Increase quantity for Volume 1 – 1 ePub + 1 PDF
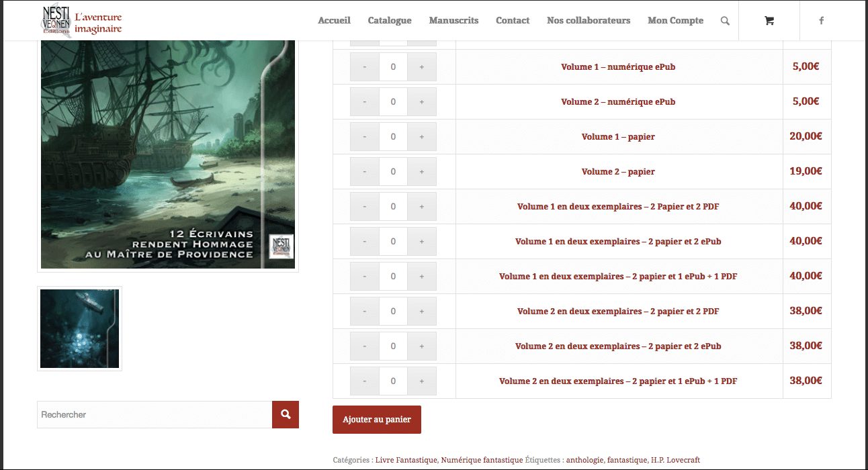The height and width of the screenshot is (470, 868). click(422, 277)
